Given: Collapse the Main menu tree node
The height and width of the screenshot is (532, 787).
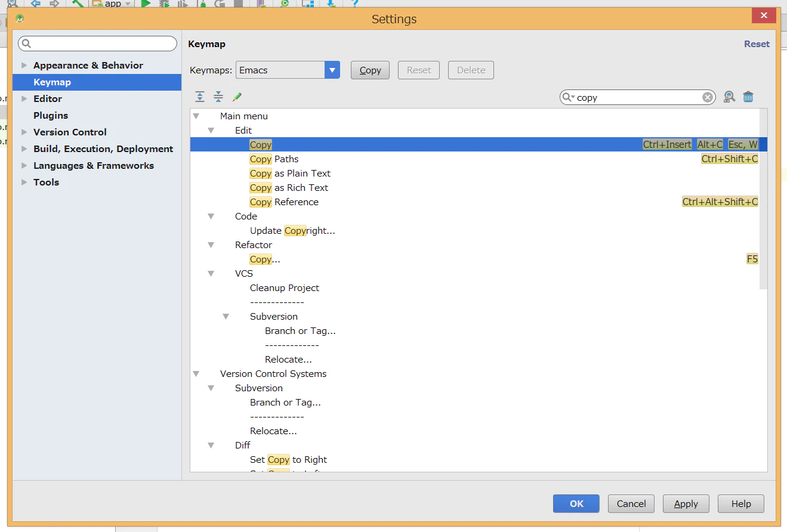Looking at the screenshot, I should (196, 116).
